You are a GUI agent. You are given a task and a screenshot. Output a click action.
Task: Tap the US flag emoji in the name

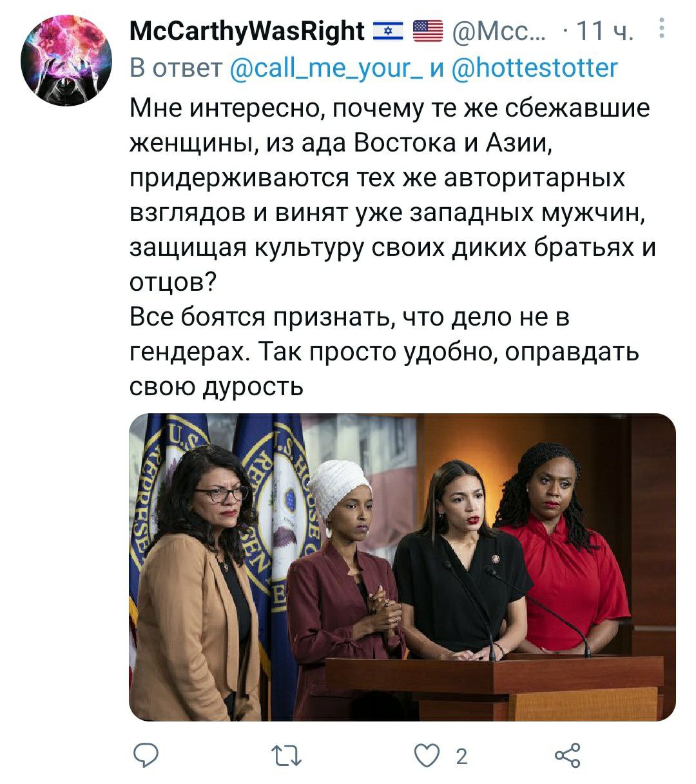click(428, 30)
